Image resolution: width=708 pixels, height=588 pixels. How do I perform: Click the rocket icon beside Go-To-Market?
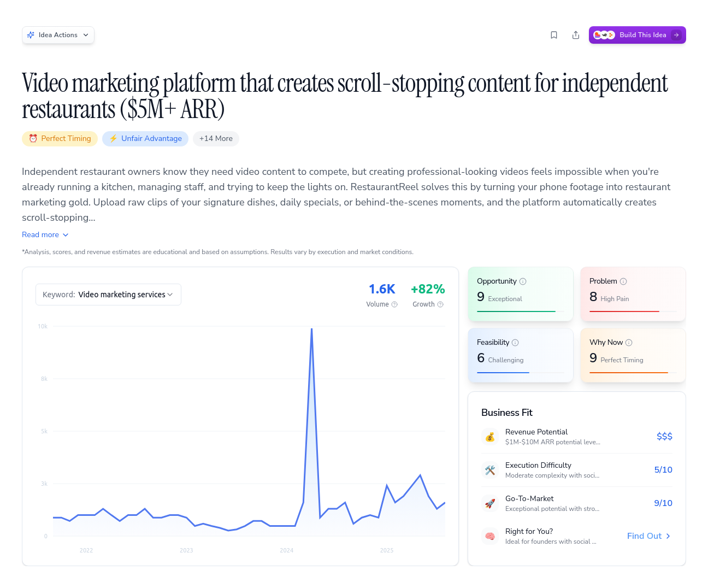click(490, 503)
